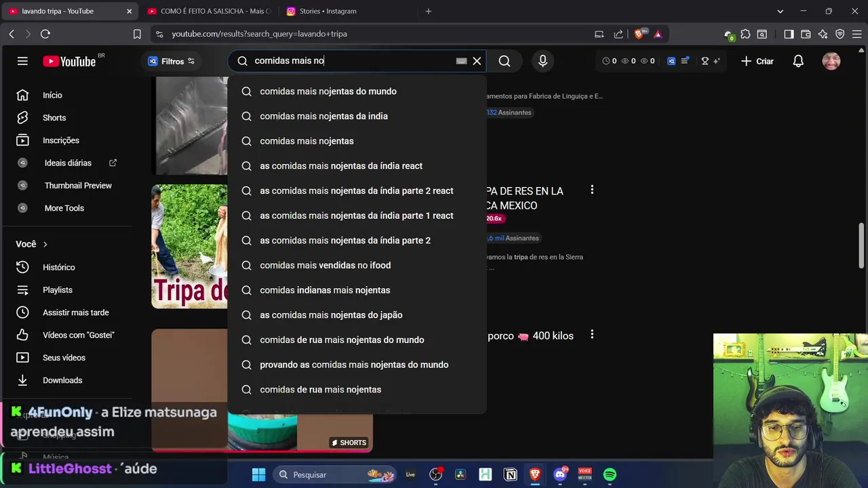Image resolution: width=868 pixels, height=488 pixels.
Task: Select the suggestion 'comidas de rua mais nojentas'
Action: click(x=357, y=390)
